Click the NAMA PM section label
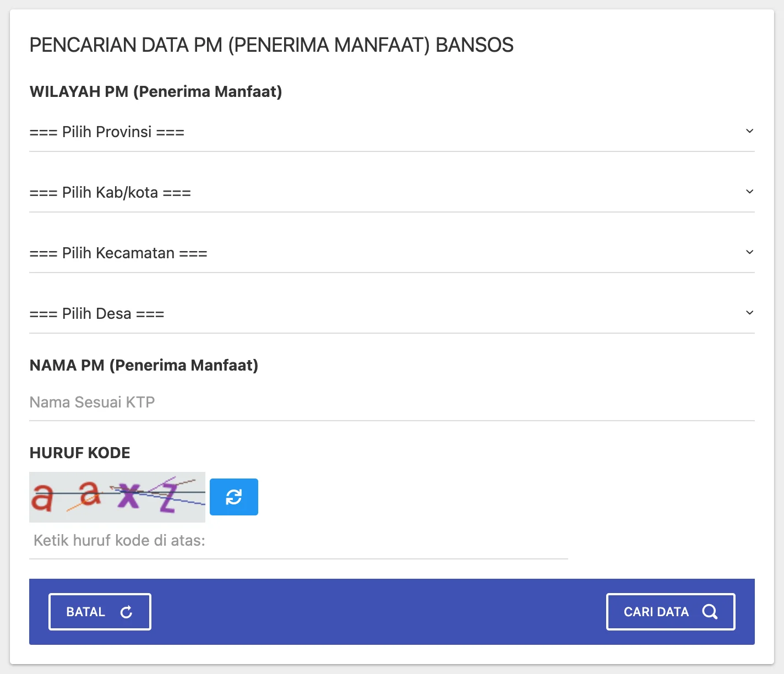This screenshot has height=674, width=784. pos(144,365)
